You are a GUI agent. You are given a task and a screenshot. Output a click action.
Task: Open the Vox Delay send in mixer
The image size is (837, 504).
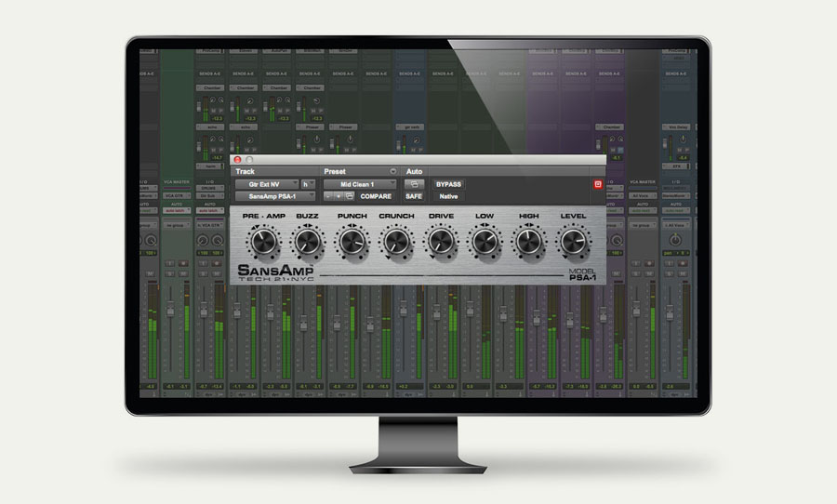pos(676,127)
